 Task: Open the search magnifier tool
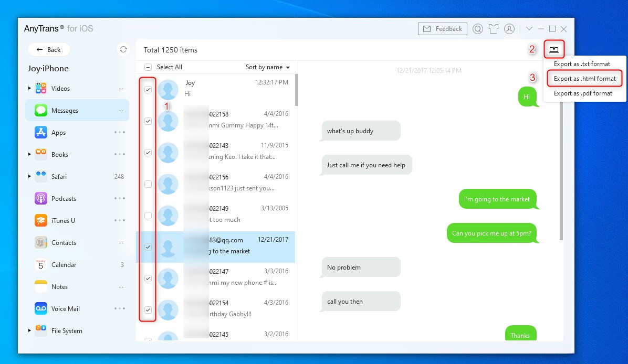(477, 29)
